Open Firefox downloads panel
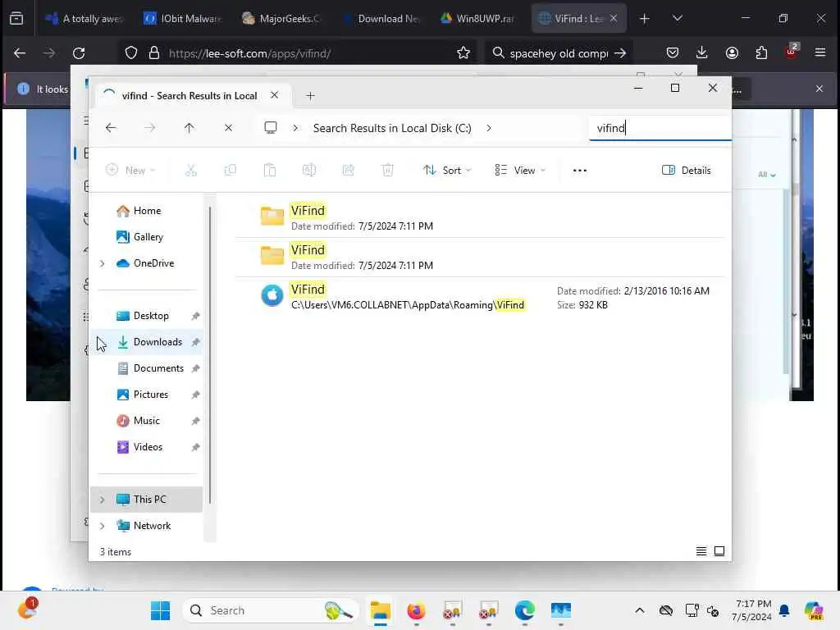Viewport: 840px width, 630px height. (702, 52)
